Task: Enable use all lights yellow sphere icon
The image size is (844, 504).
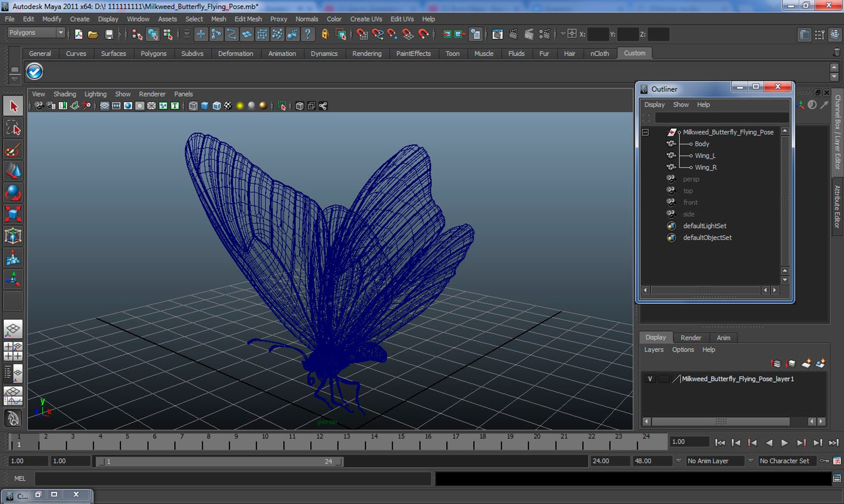Action: pyautogui.click(x=240, y=106)
